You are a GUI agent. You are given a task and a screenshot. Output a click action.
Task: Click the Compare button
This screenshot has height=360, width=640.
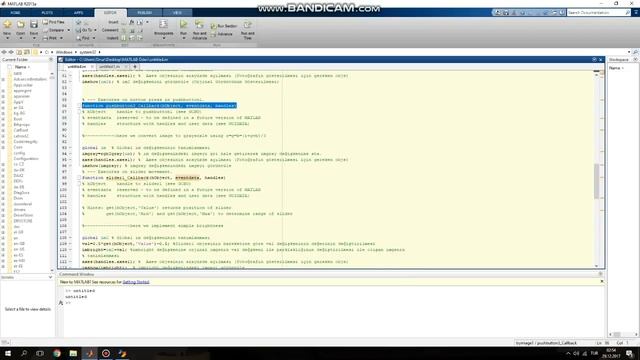53,30
